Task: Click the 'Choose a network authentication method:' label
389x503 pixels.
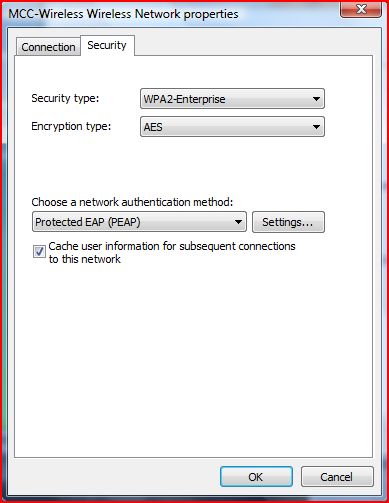Action: (x=132, y=202)
